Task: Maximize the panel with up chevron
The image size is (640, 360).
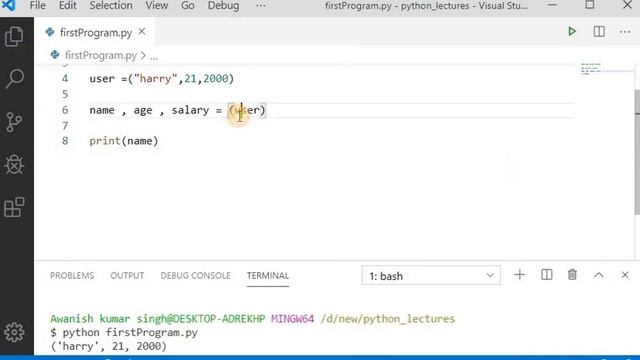Action: [x=598, y=275]
